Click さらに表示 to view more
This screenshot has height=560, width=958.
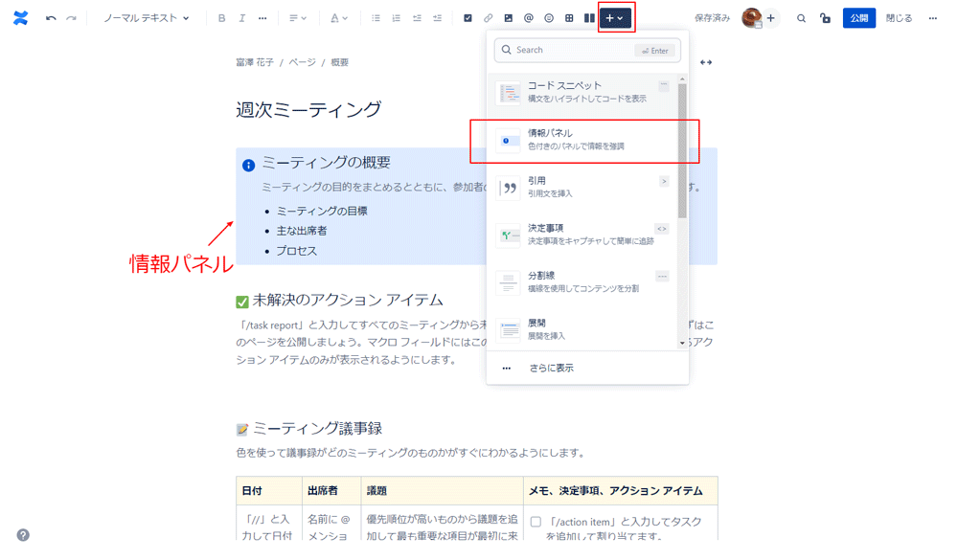[x=587, y=369]
